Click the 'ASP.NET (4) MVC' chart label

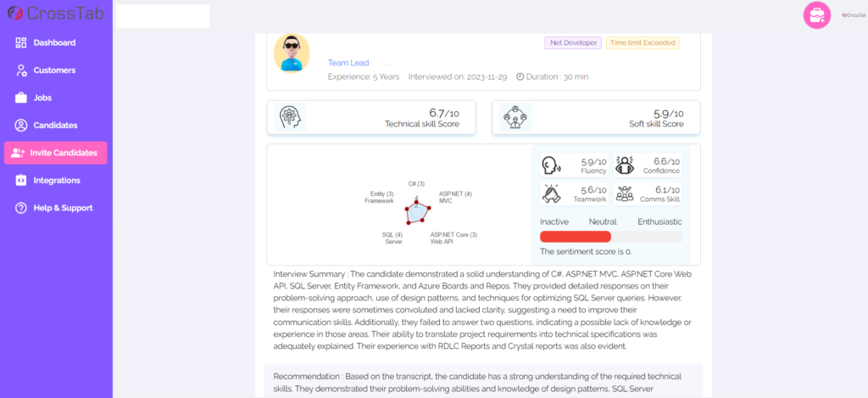[455, 198]
